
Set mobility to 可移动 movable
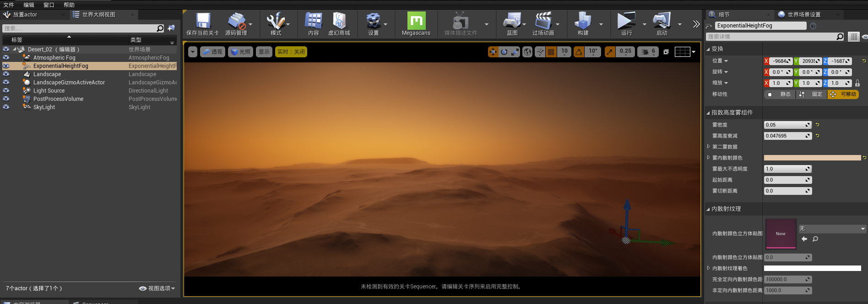point(843,94)
